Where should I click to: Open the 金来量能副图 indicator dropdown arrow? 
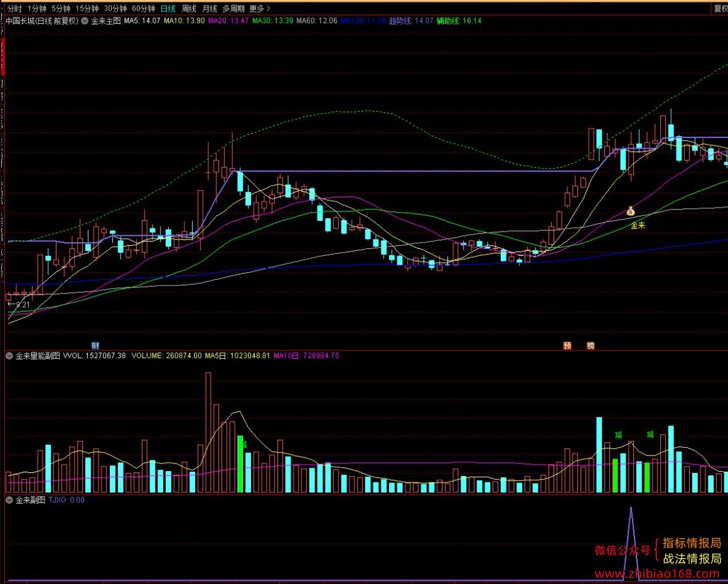pos(9,356)
